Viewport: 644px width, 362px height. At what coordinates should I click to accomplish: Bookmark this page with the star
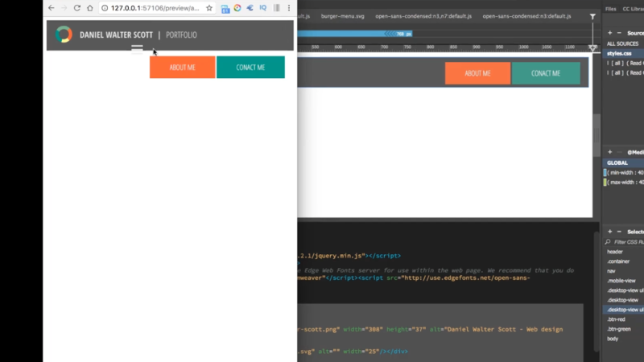pos(209,8)
